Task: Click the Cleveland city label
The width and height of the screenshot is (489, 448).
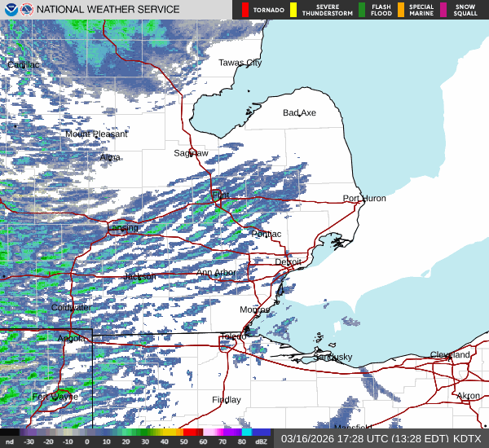Action: click(450, 355)
